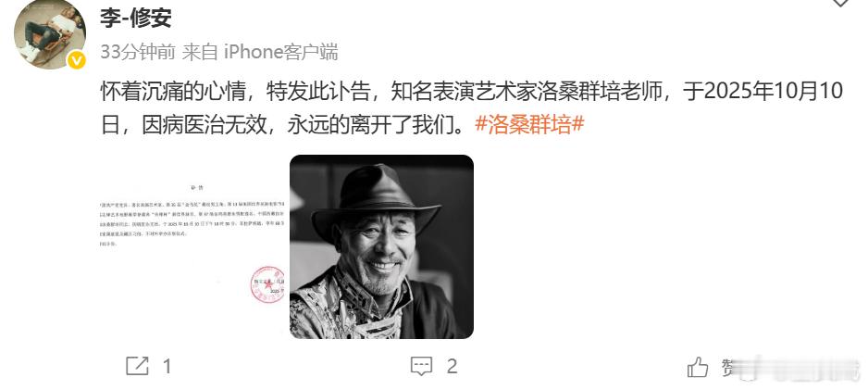Expand the post options chevron at top right

pyautogui.click(x=840, y=3)
